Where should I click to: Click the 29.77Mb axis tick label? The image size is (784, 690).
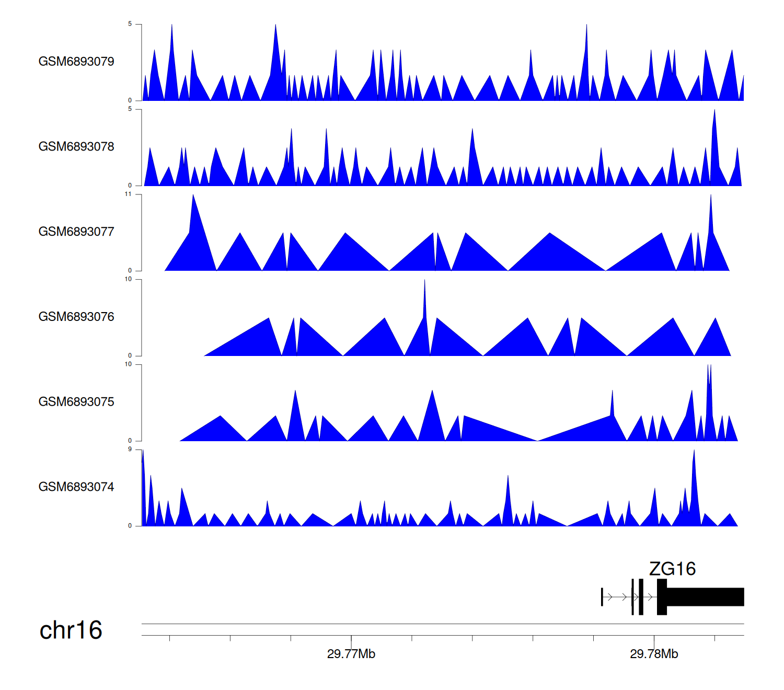pyautogui.click(x=351, y=654)
